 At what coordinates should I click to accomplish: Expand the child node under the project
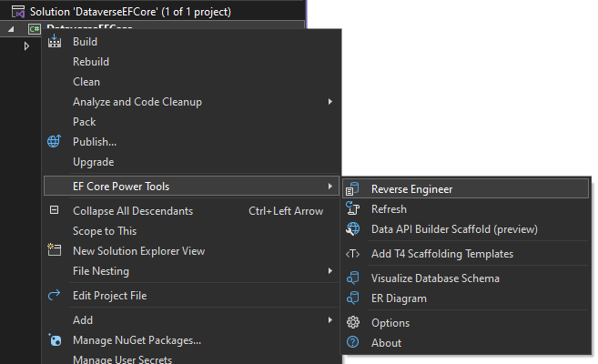(26, 46)
